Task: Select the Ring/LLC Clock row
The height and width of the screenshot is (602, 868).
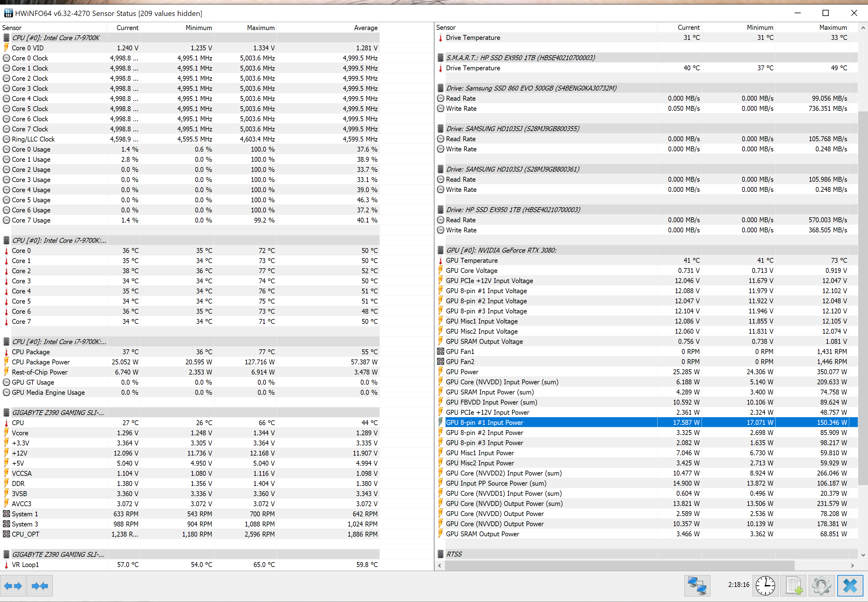Action: (33, 139)
